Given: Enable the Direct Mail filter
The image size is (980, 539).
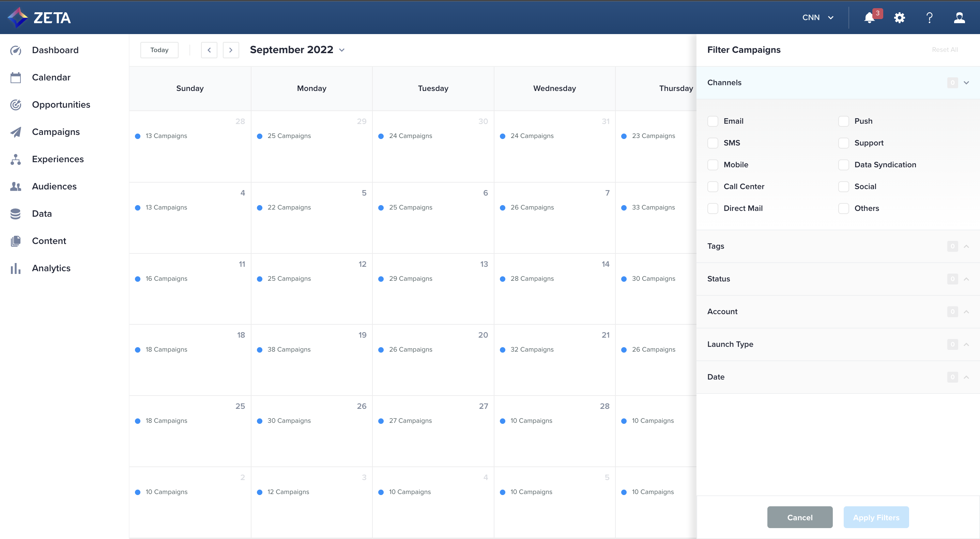Looking at the screenshot, I should [x=713, y=208].
